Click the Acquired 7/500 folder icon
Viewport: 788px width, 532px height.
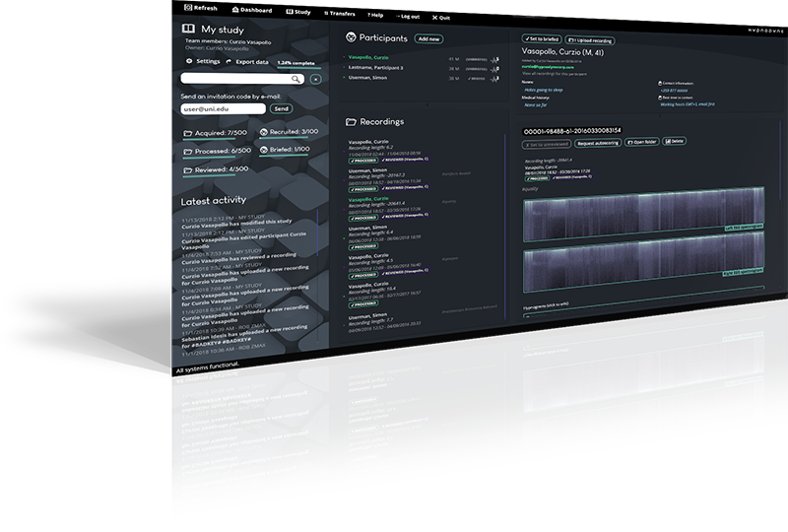[x=188, y=133]
